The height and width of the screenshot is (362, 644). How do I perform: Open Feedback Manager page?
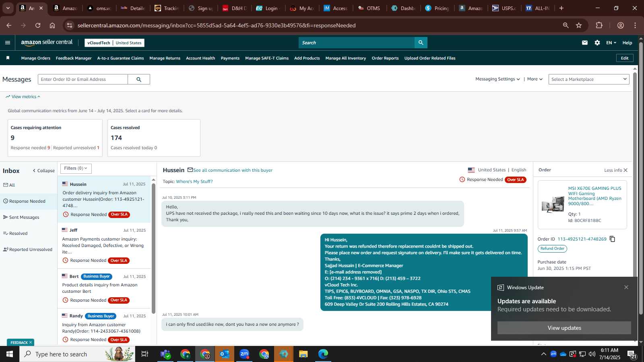tap(74, 58)
